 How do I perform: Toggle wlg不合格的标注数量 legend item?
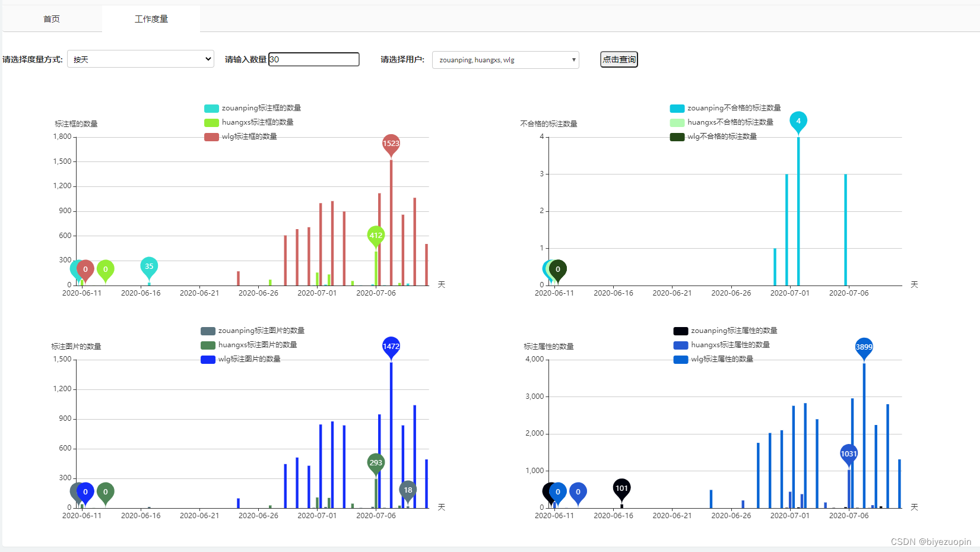coord(713,137)
